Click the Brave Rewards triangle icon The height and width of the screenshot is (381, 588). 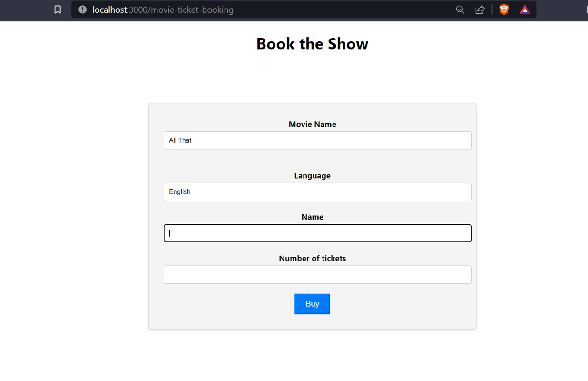point(525,10)
